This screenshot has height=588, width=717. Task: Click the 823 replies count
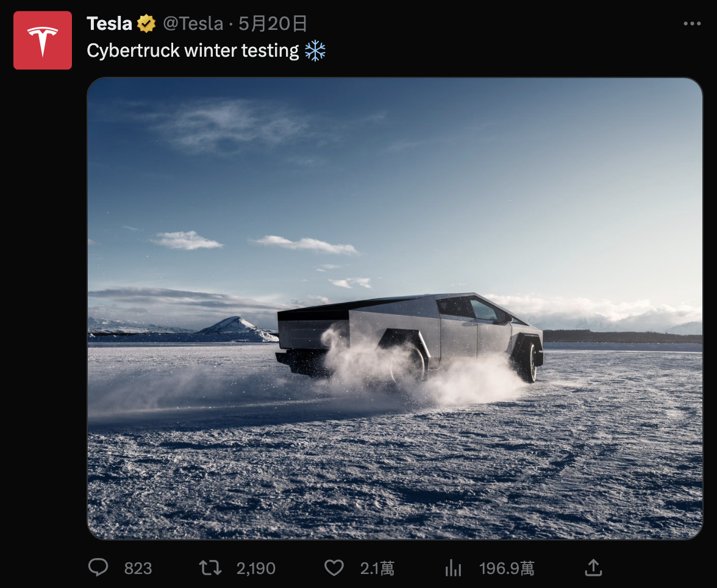pos(138,569)
